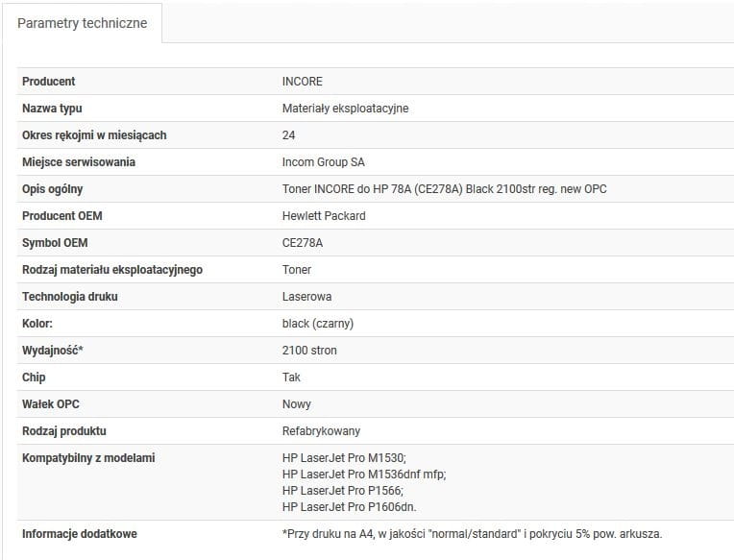This screenshot has height=560, width=734.
Task: Select the black (czarny) colour value
Action: pos(321,324)
